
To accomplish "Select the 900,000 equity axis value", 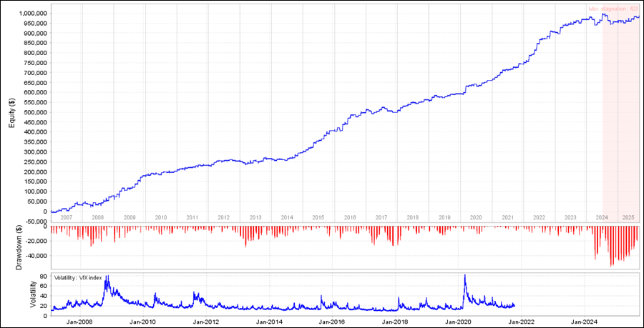I will (36, 33).
